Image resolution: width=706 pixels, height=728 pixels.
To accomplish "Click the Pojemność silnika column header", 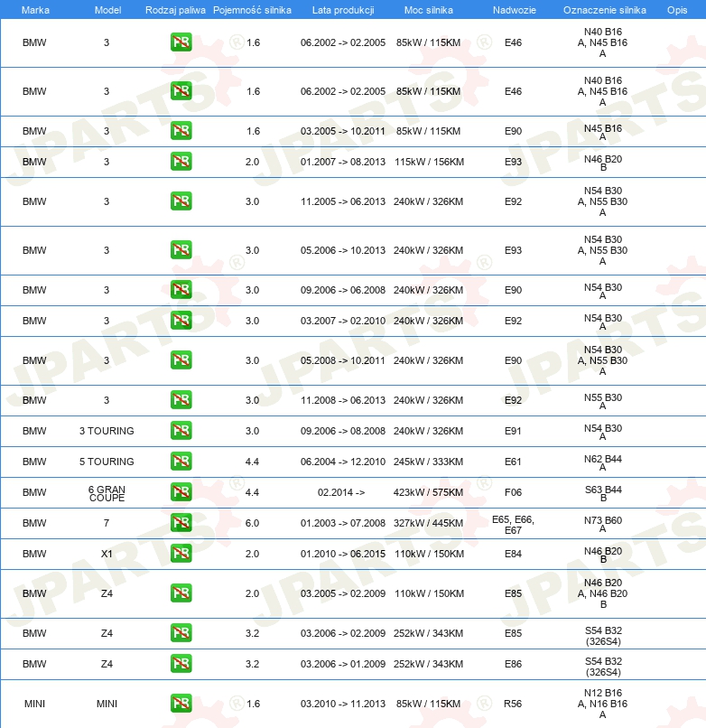I will point(252,10).
